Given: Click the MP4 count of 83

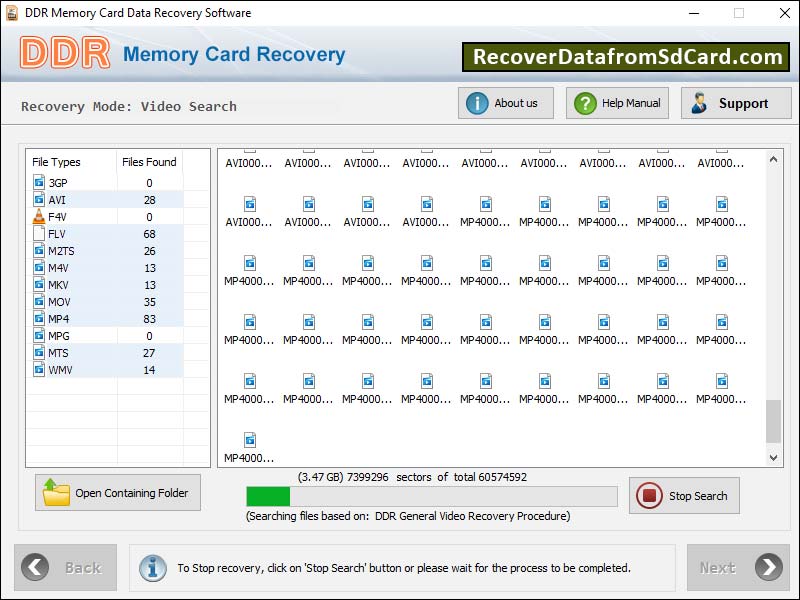Looking at the screenshot, I should pyautogui.click(x=149, y=319).
